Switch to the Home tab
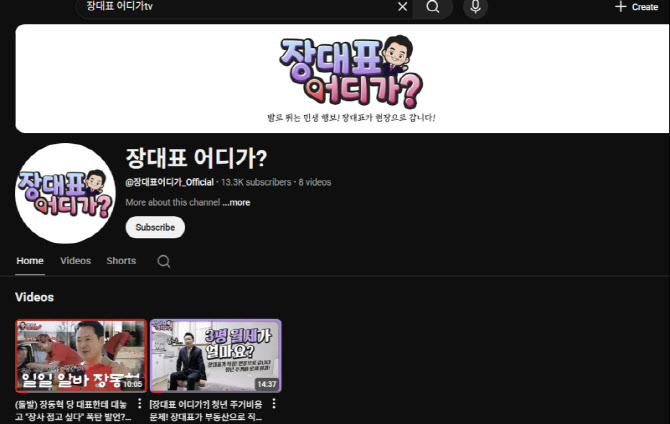 click(30, 261)
